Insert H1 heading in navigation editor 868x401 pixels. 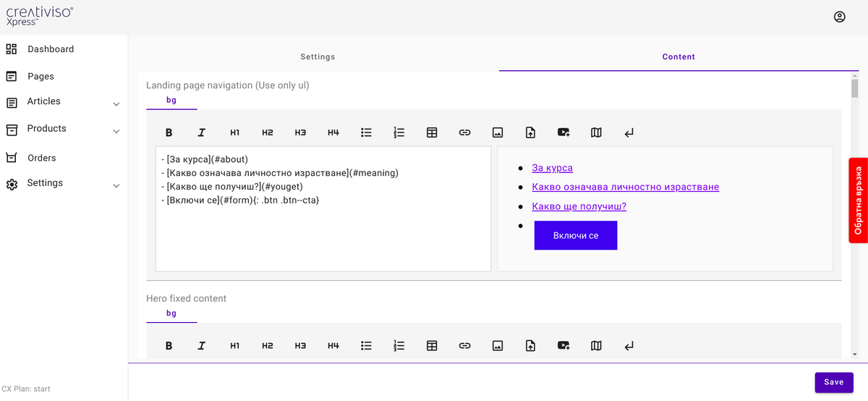tap(235, 132)
